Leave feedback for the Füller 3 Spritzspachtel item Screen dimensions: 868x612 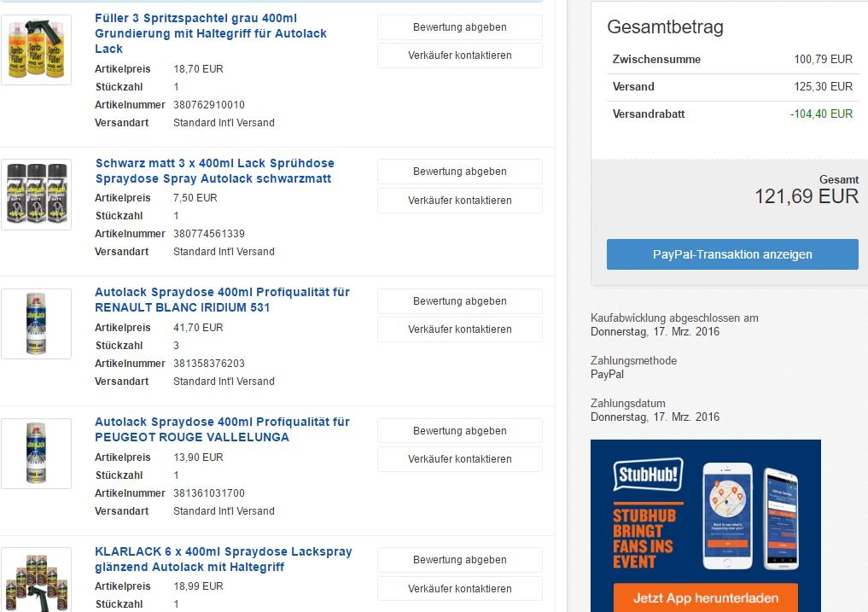click(459, 27)
